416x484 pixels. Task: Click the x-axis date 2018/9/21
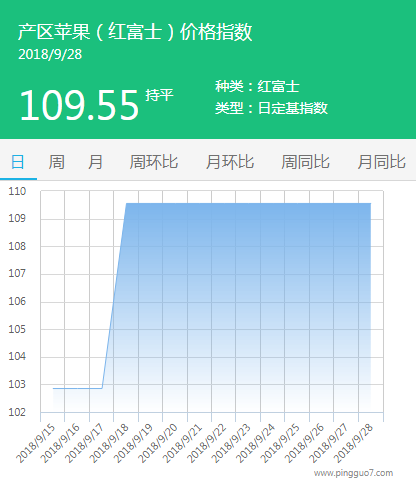182,443
